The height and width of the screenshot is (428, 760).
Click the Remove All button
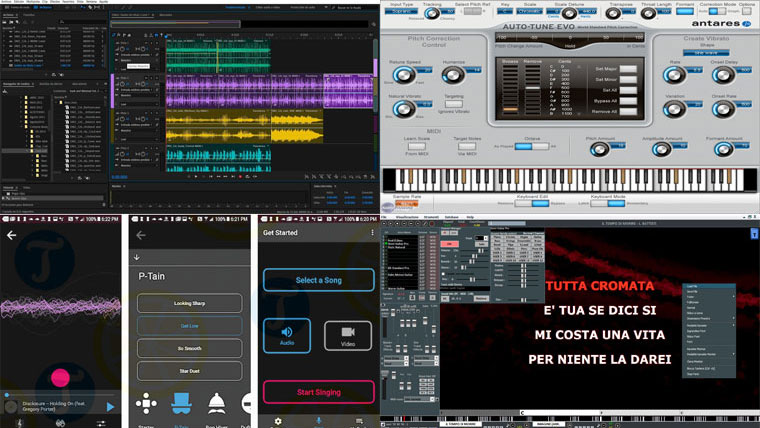[x=628, y=111]
